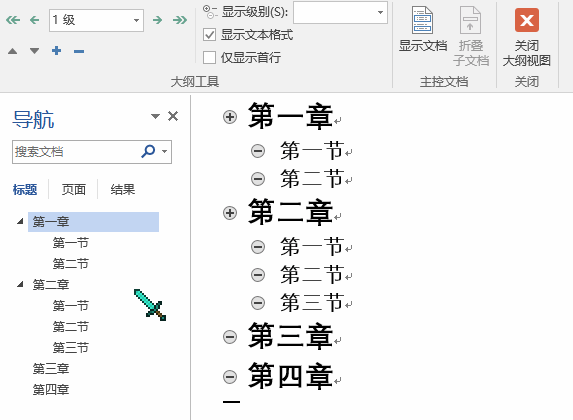This screenshot has width=573, height=420.
Task: Click minus symbol beside 第二章's 第一节 in outline
Action: [x=258, y=247]
